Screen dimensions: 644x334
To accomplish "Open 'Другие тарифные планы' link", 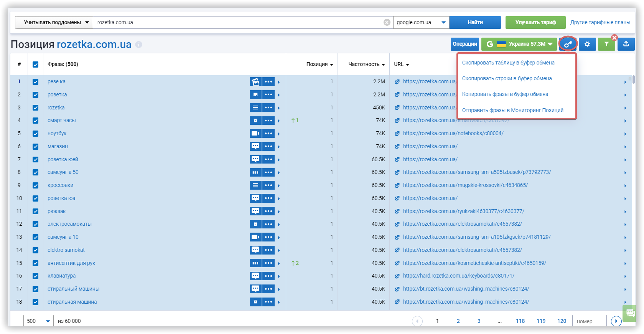I will (600, 22).
